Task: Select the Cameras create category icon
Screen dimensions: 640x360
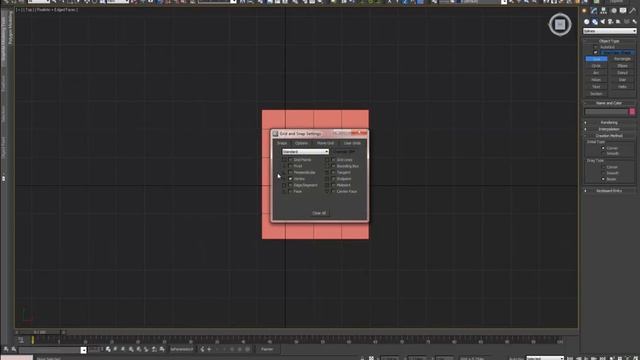Action: [x=611, y=22]
